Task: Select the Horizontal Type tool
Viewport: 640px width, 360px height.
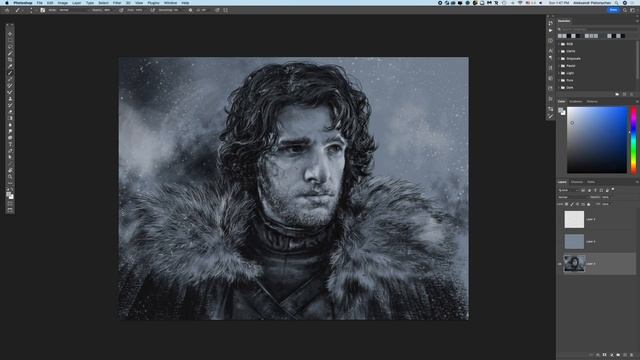Action: (x=10, y=144)
